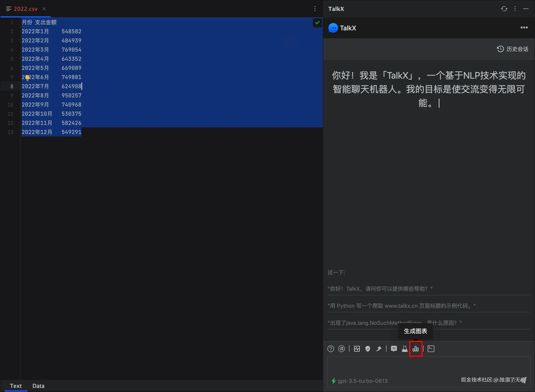535x392 pixels.
Task: Click the waveform analysis icon
Action: click(357, 349)
